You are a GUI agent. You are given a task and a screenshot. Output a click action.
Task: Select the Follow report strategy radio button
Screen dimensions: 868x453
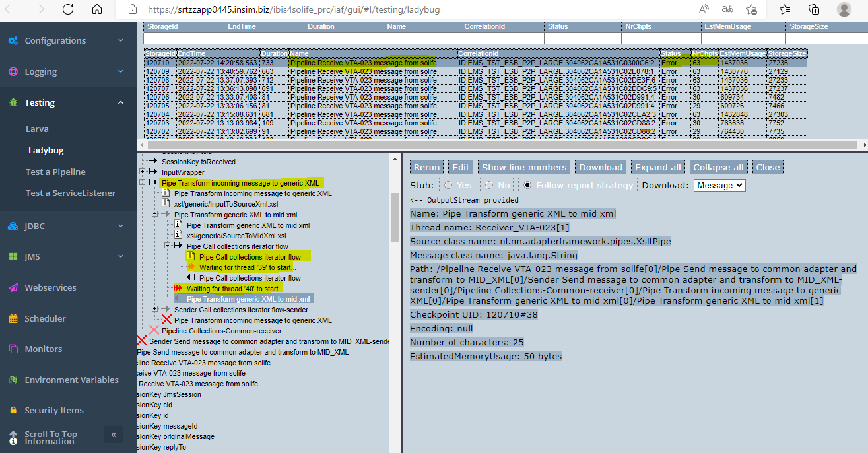tap(527, 186)
